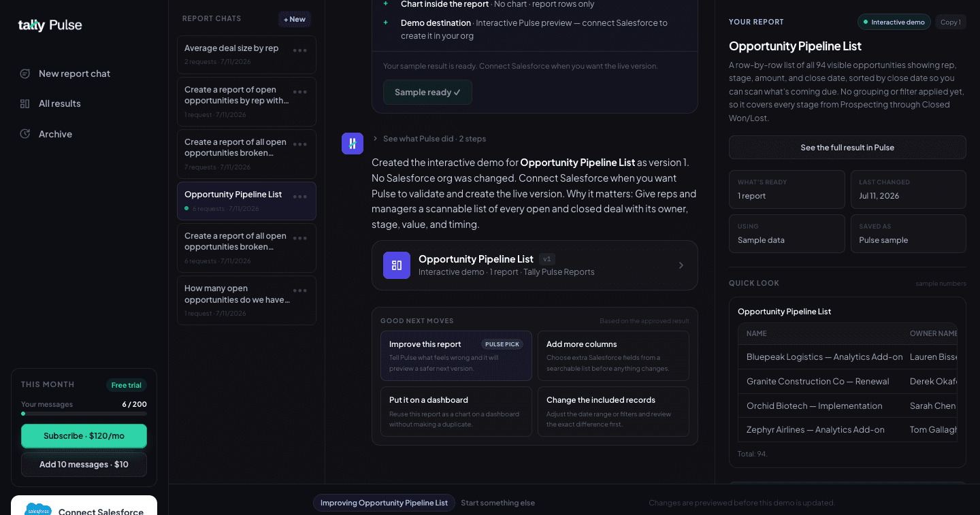This screenshot has width=980, height=515.
Task: Click the Free trial badge
Action: (x=127, y=385)
